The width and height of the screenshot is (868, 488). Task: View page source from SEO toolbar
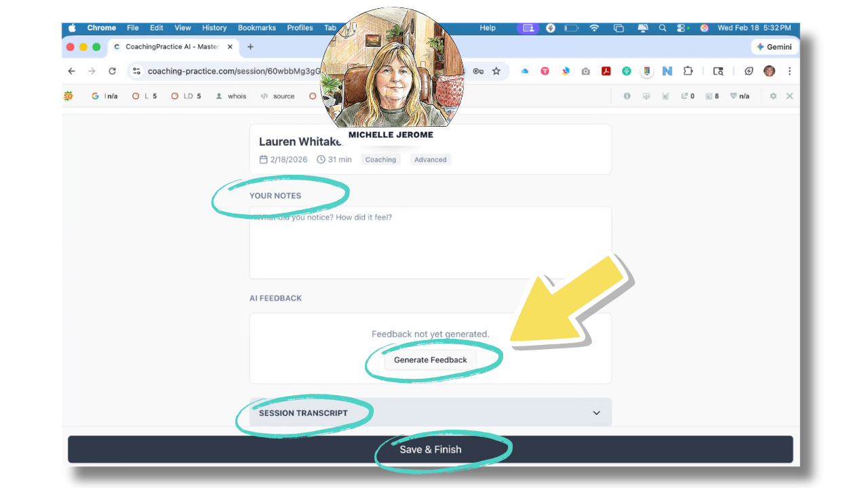(x=278, y=96)
